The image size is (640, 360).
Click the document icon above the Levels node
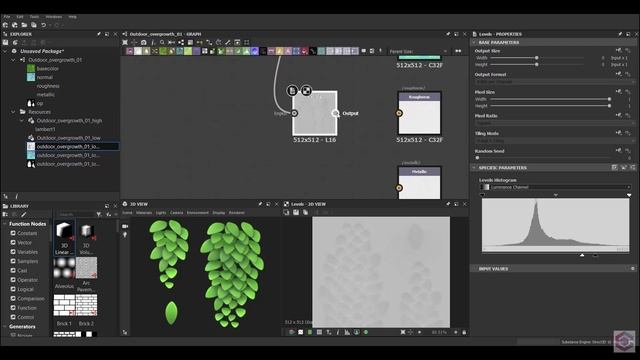(x=292, y=90)
